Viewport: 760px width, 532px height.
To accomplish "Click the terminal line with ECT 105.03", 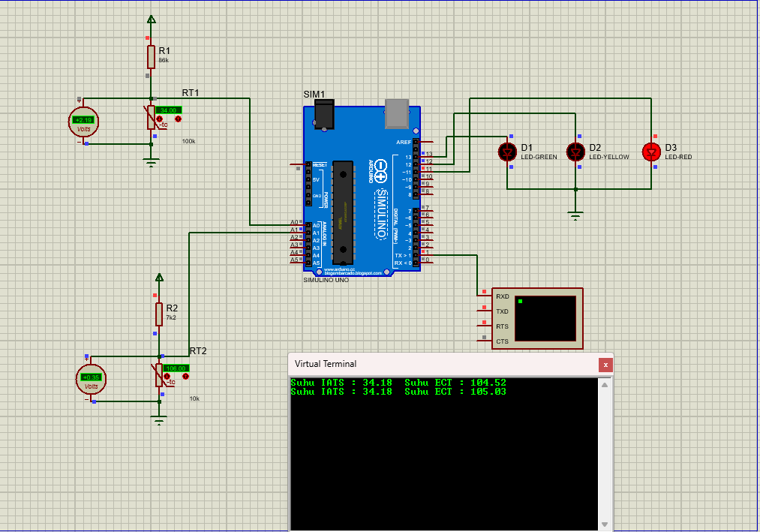I will tap(398, 392).
